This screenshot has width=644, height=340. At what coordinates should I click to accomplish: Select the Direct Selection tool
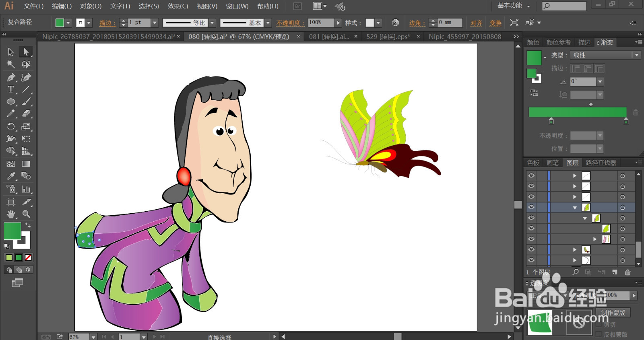click(x=26, y=52)
